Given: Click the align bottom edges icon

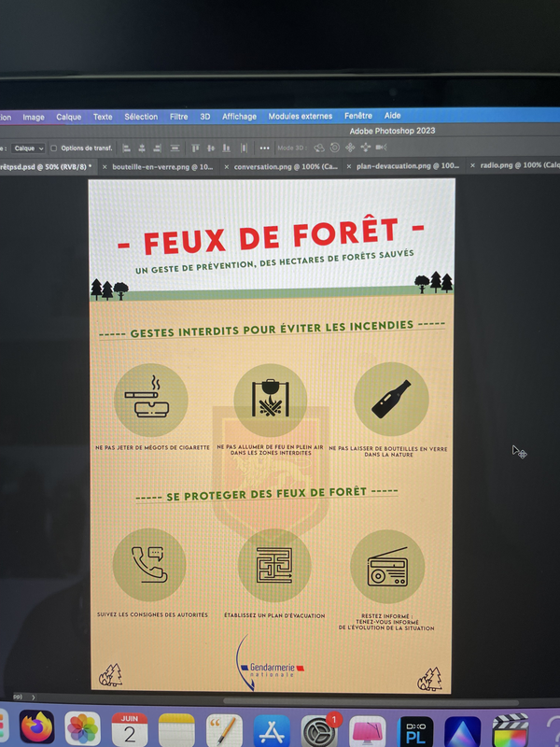Looking at the screenshot, I should point(227,148).
